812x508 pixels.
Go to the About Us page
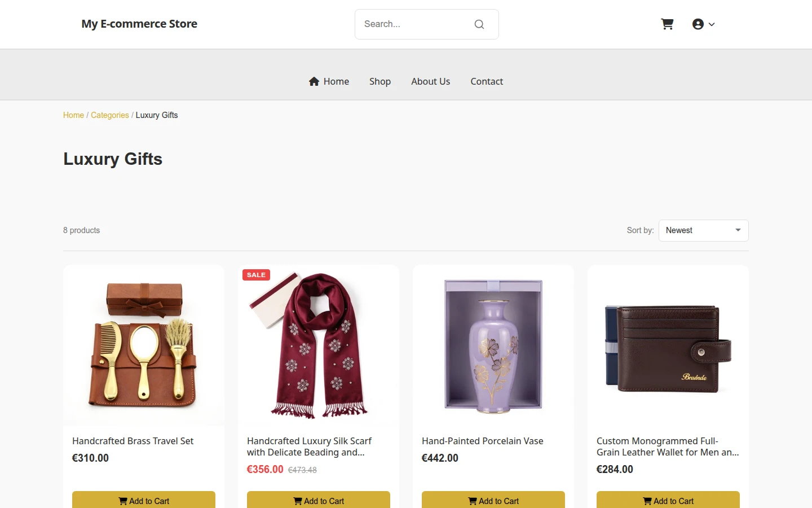(430, 81)
